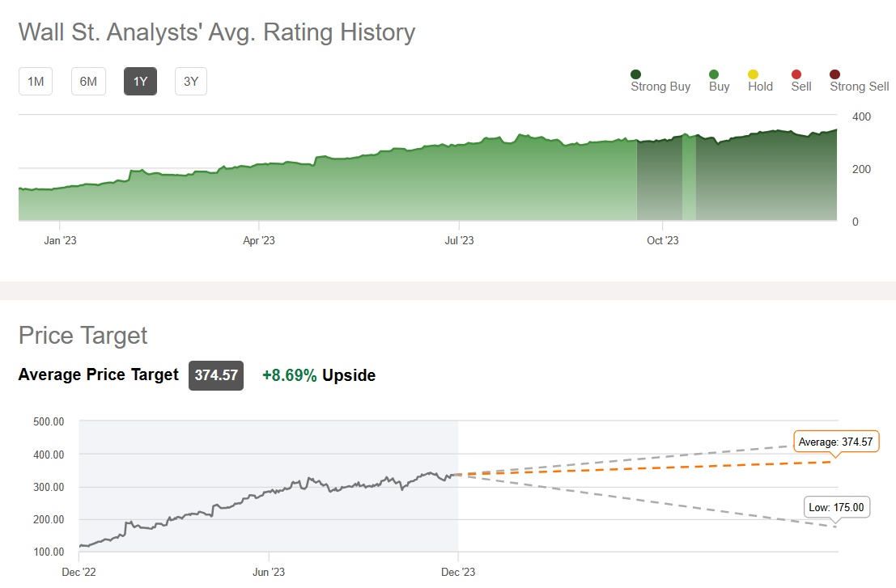The image size is (896, 588).
Task: Switch chart to 6M range
Action: click(x=88, y=82)
